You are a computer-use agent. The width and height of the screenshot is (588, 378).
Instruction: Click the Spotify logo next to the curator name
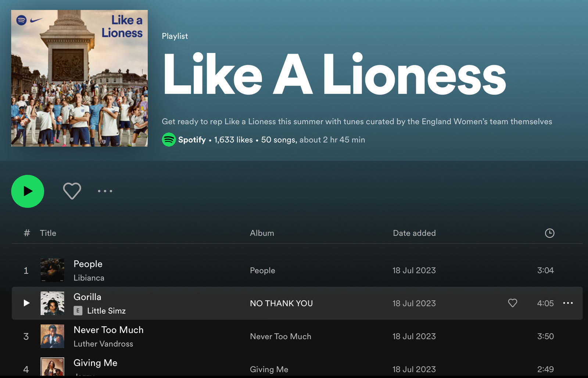(168, 140)
